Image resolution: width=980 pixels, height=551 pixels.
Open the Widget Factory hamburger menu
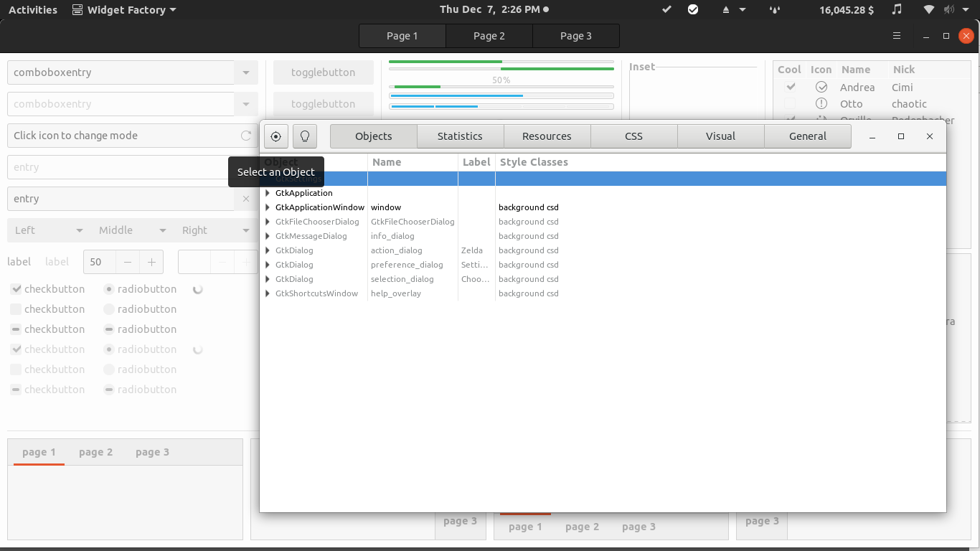click(x=897, y=36)
